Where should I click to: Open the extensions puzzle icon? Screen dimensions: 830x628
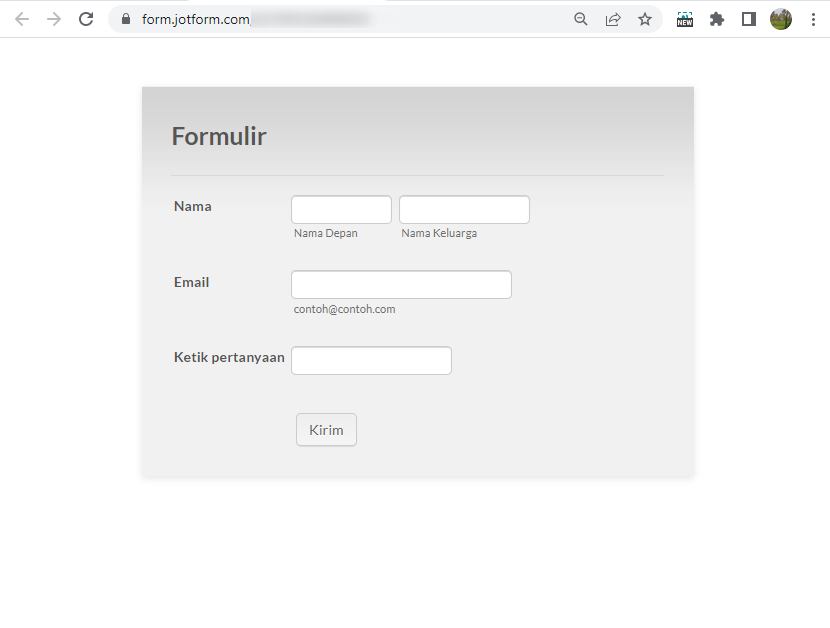(717, 20)
